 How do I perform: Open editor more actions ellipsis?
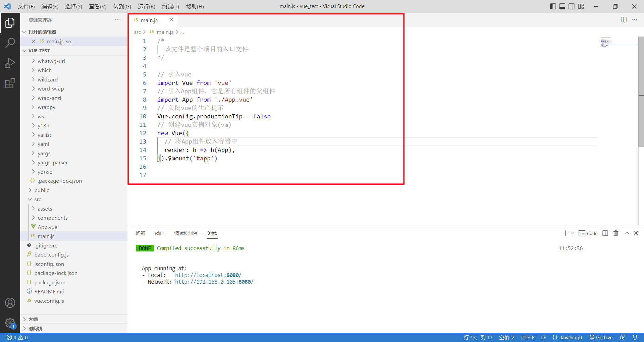coord(634,20)
